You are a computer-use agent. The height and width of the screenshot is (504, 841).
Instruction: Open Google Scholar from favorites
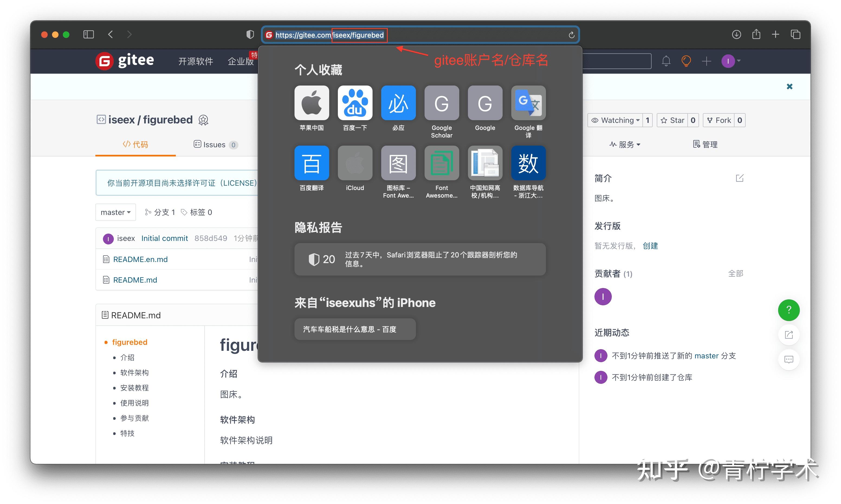click(x=441, y=103)
